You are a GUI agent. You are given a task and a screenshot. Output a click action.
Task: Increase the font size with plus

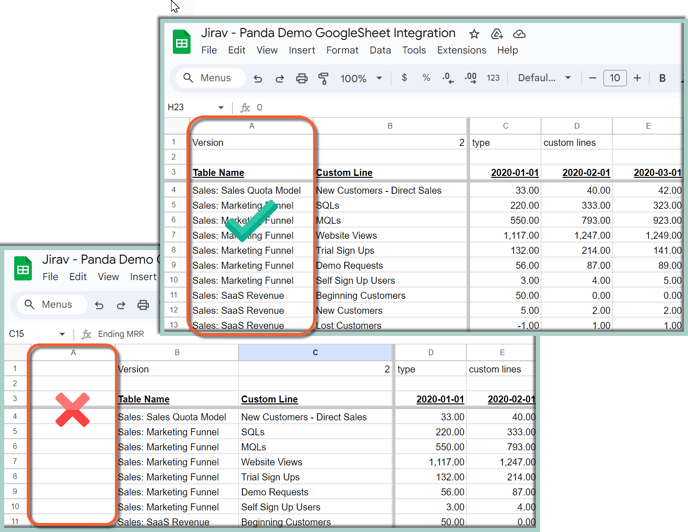(637, 78)
